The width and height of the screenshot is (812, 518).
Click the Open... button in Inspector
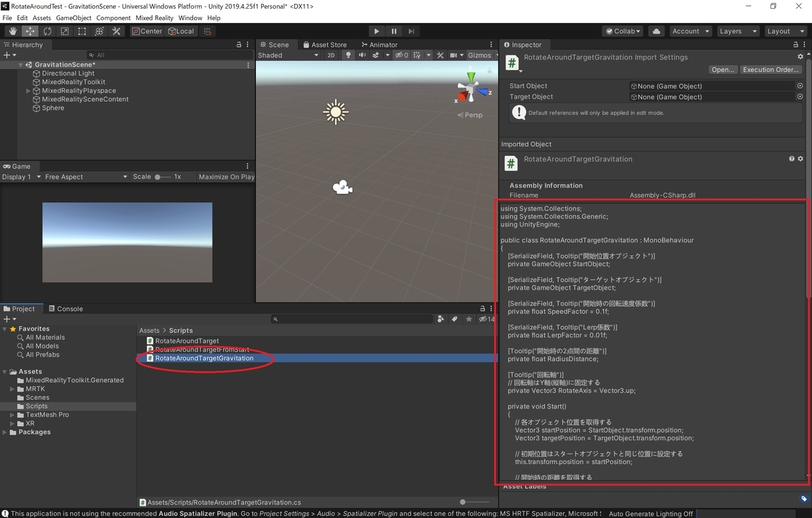pos(723,70)
